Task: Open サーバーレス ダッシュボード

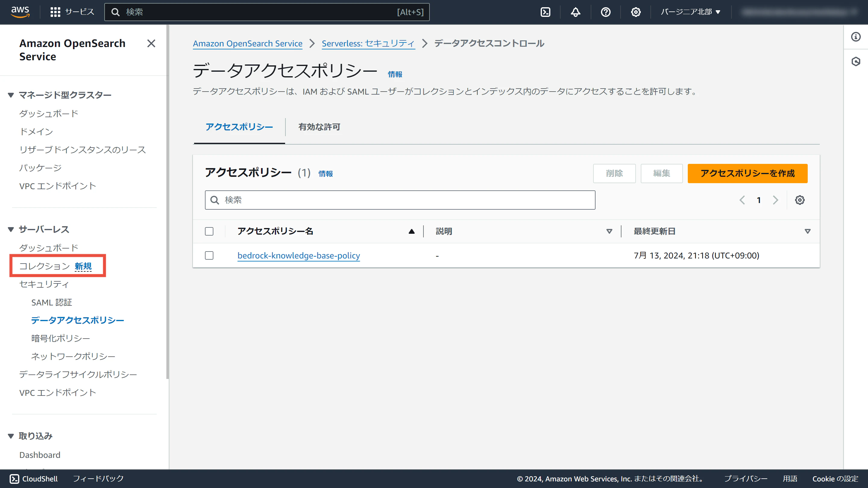Action: point(49,248)
